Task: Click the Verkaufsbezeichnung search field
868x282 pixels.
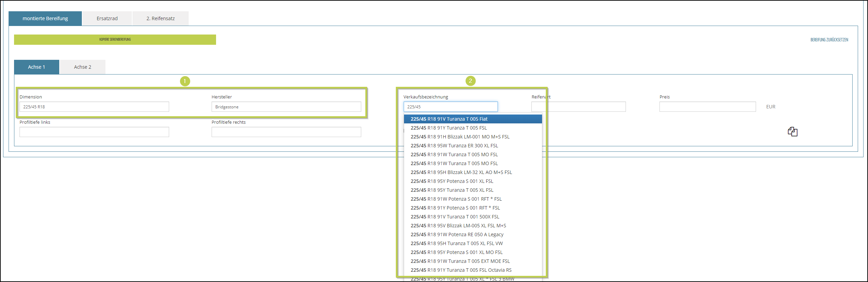Action: [x=450, y=107]
